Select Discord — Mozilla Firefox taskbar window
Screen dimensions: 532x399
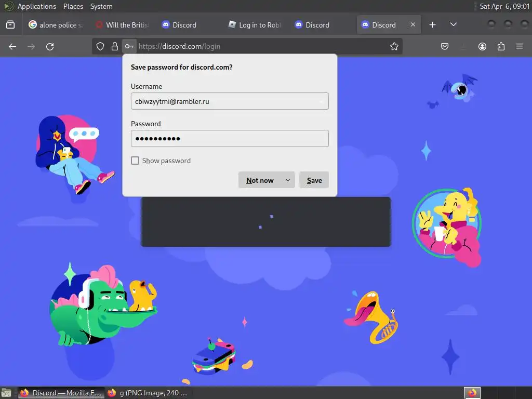point(61,393)
